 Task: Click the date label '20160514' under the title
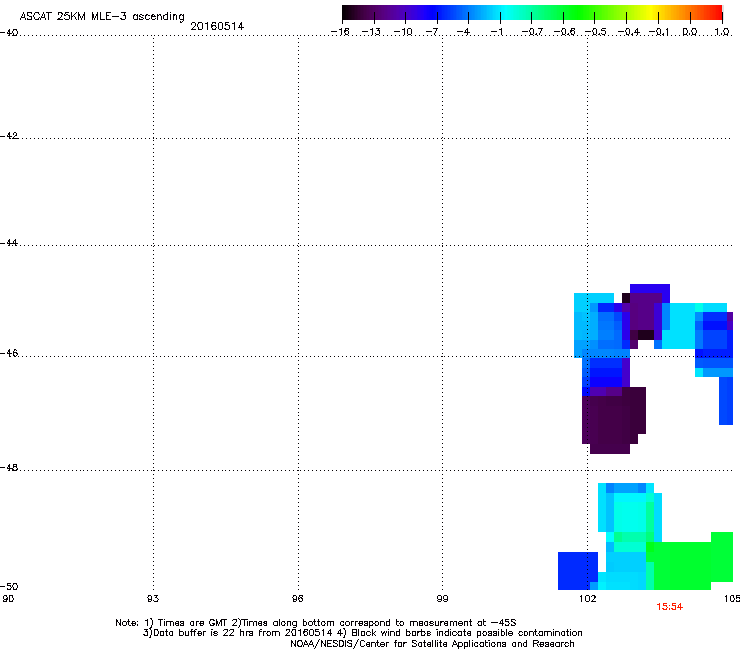click(x=217, y=26)
